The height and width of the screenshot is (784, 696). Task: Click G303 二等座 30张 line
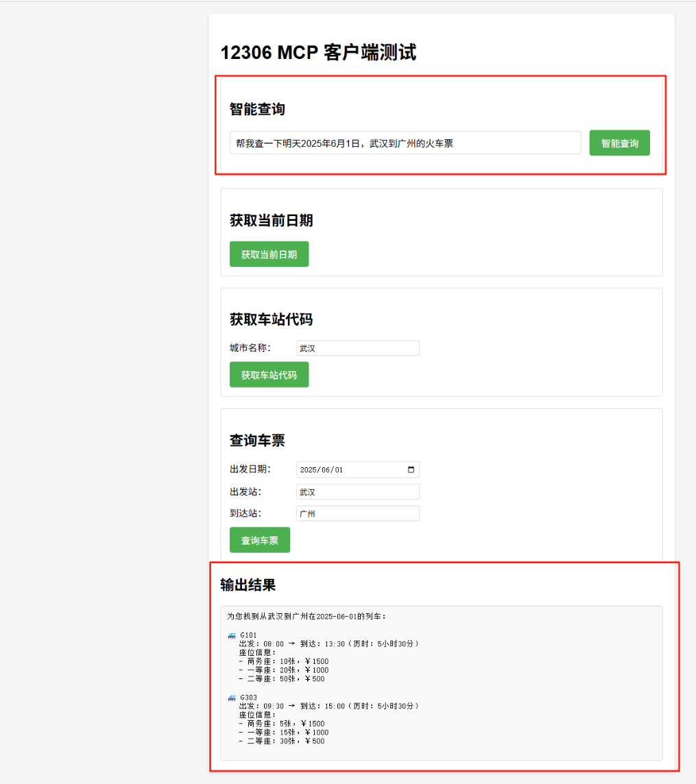pyautogui.click(x=282, y=741)
